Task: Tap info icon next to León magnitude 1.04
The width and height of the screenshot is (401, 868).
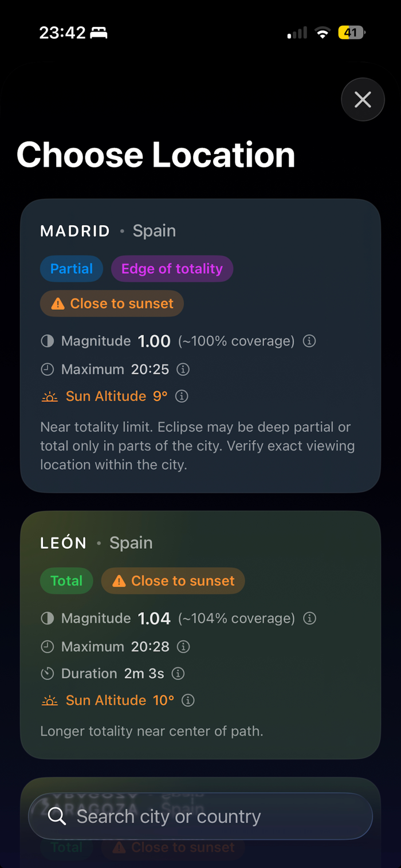Action: [x=309, y=618]
